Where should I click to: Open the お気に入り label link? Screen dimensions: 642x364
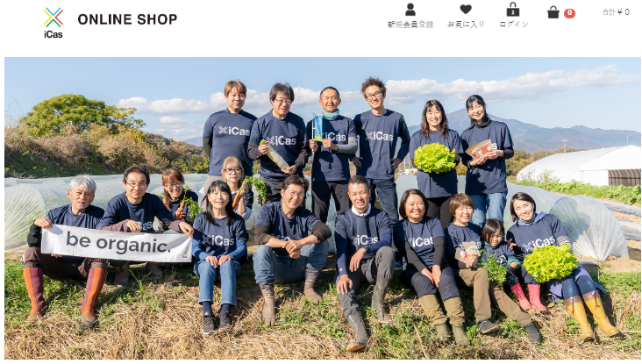(x=466, y=25)
